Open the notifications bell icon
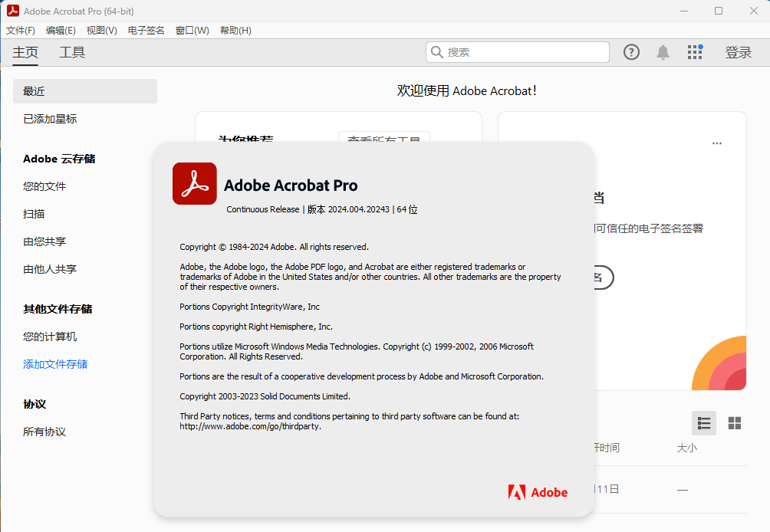The image size is (770, 532). (x=663, y=52)
